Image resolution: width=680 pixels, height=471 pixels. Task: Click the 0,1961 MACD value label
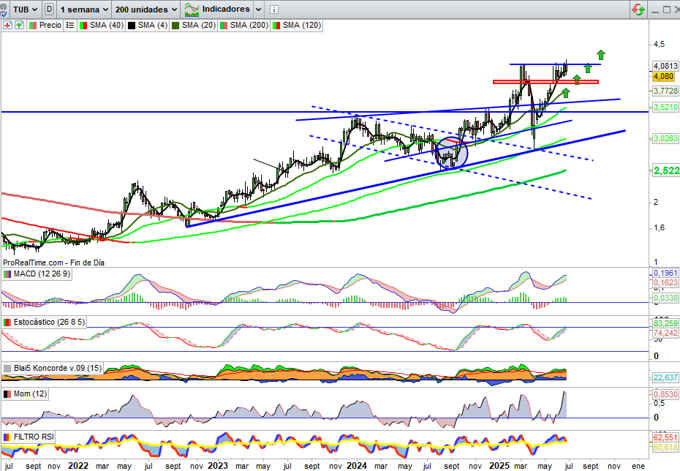pos(665,273)
